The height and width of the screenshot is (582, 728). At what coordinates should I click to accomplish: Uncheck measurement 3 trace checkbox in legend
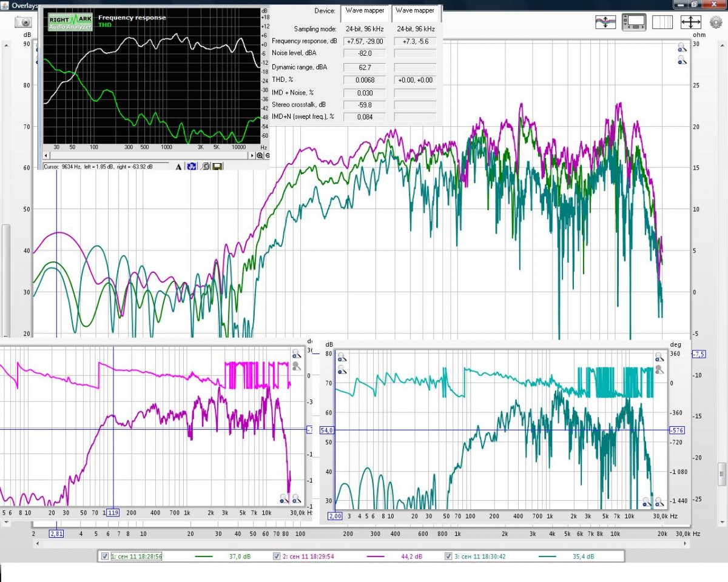point(449,556)
